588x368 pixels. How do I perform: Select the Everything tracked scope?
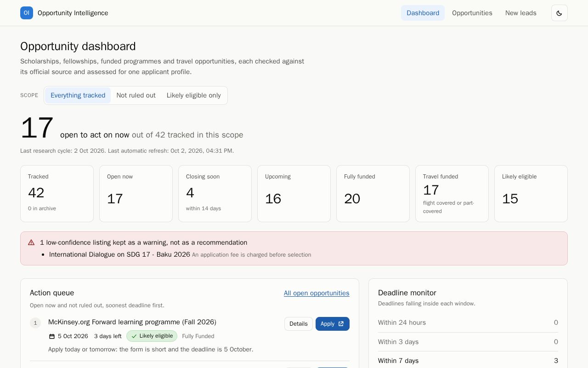click(x=78, y=95)
